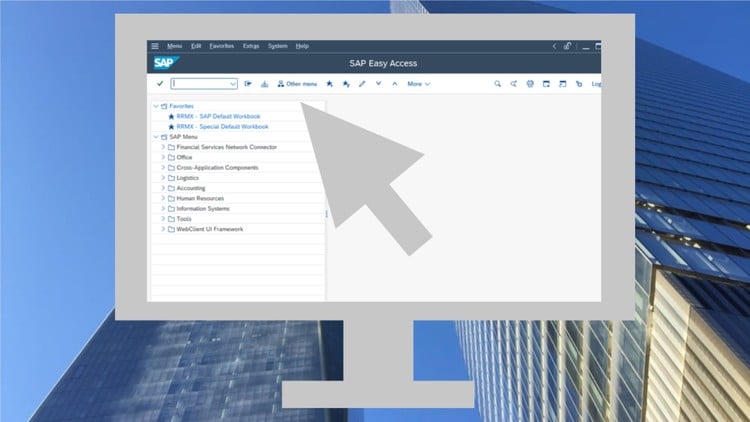Image resolution: width=750 pixels, height=422 pixels.
Task: Expand the Human Resources folder
Action: [x=163, y=198]
